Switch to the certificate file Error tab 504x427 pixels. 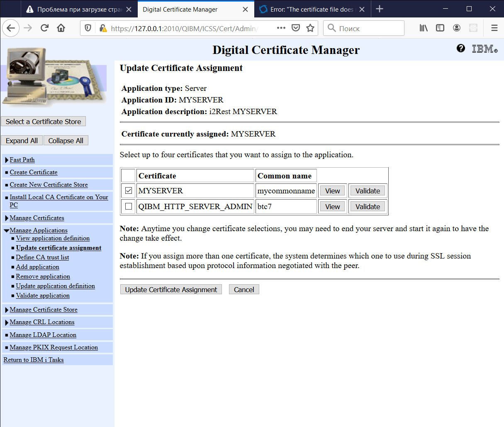point(312,9)
